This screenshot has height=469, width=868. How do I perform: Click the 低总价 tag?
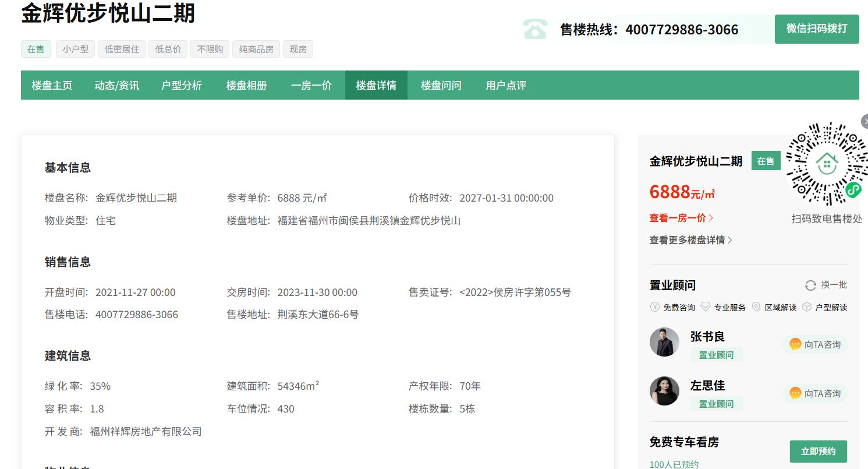[168, 49]
